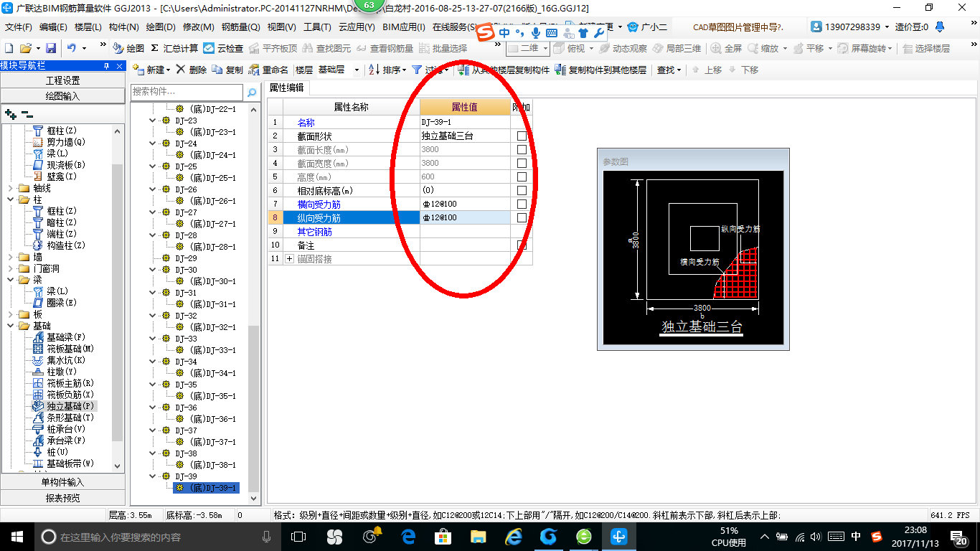Image resolution: width=980 pixels, height=551 pixels.
Task: Switch to 工程设置 section
Action: [62, 80]
